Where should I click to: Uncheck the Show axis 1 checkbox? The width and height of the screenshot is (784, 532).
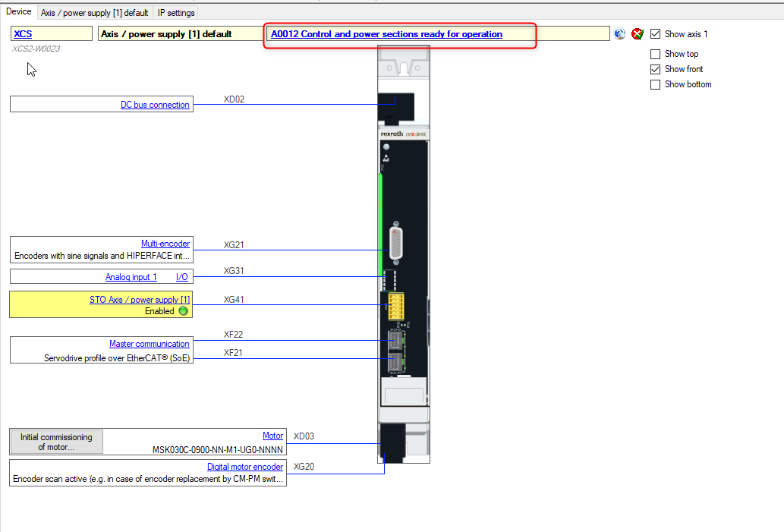pos(656,34)
